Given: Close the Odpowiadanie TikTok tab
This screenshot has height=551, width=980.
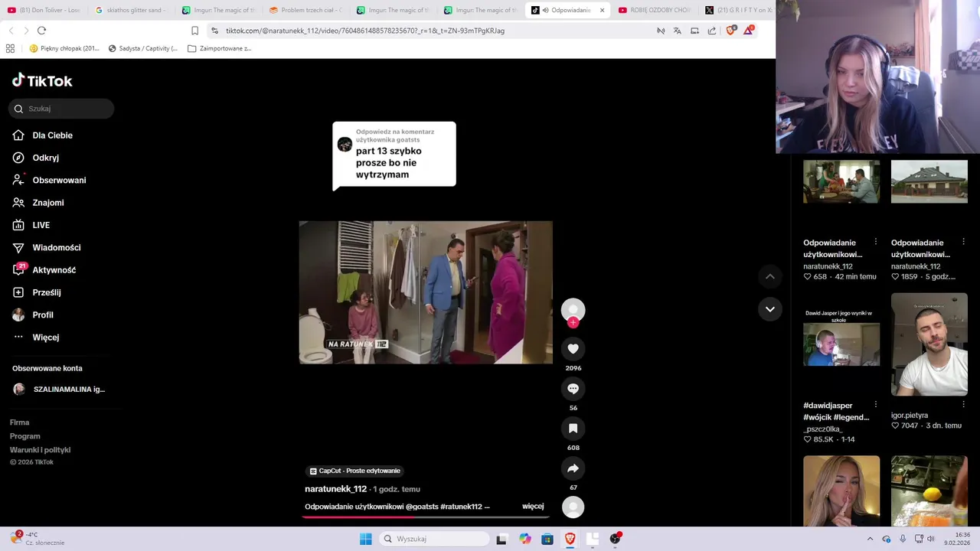Looking at the screenshot, I should (x=602, y=11).
